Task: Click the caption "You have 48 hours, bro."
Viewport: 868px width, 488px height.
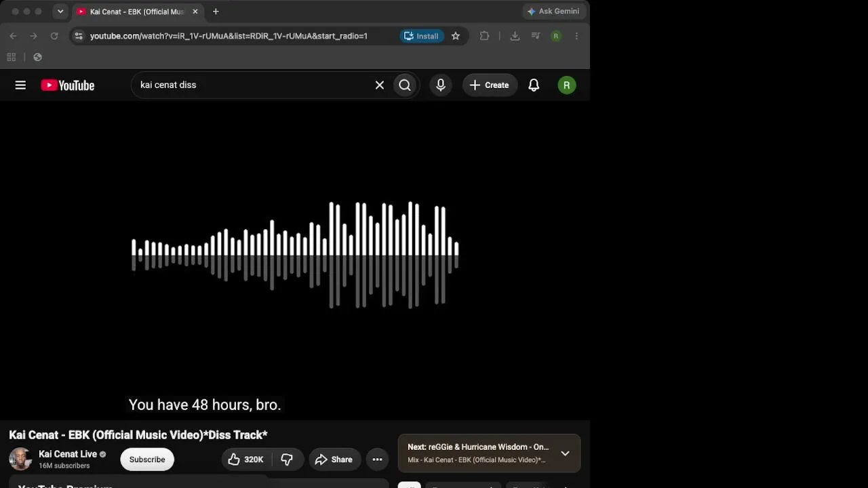Action: coord(205,405)
